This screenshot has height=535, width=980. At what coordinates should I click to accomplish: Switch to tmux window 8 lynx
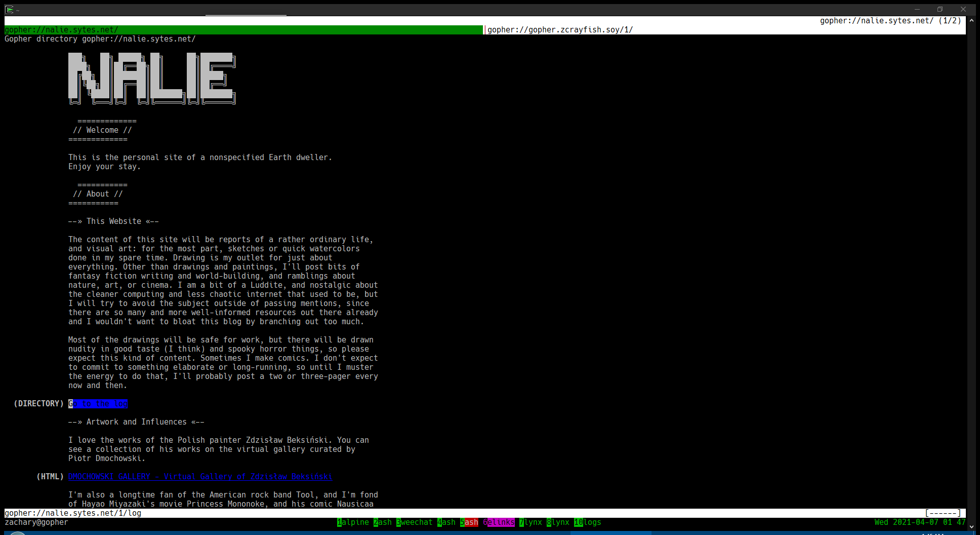pos(558,522)
